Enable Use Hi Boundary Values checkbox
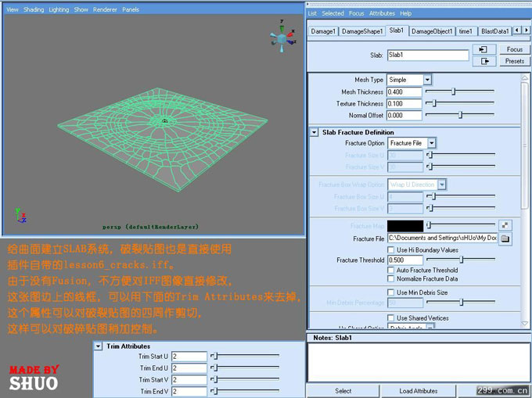 click(x=391, y=249)
